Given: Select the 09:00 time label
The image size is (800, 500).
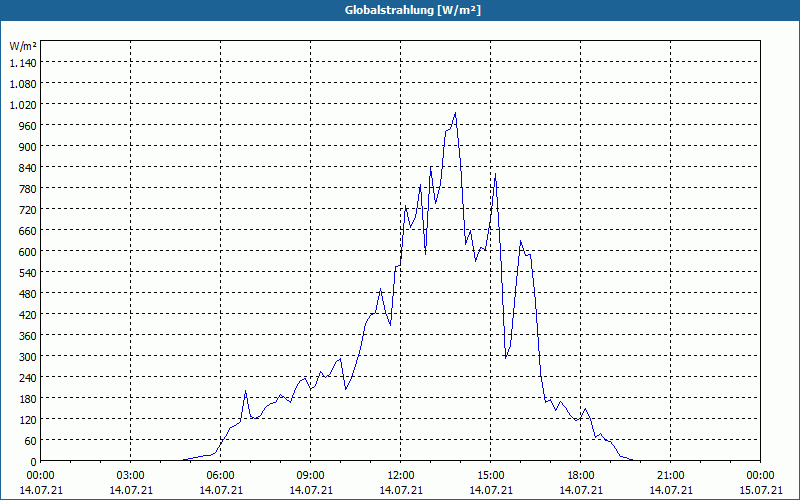Looking at the screenshot, I should coord(311,476).
